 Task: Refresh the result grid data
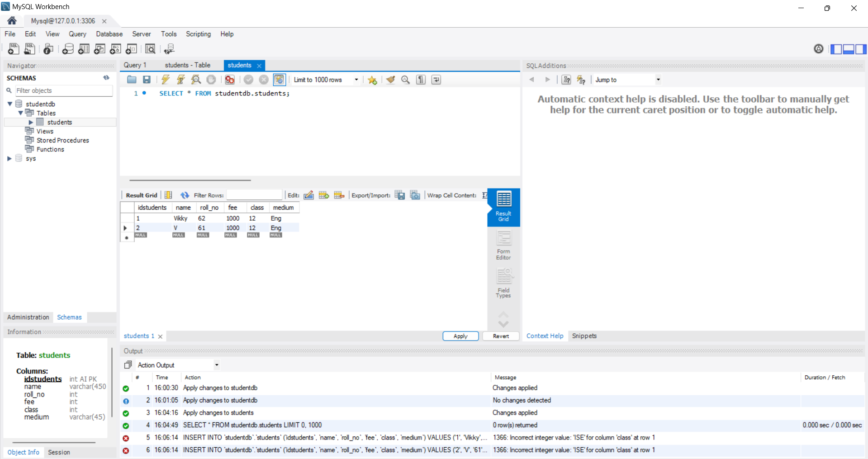click(185, 195)
